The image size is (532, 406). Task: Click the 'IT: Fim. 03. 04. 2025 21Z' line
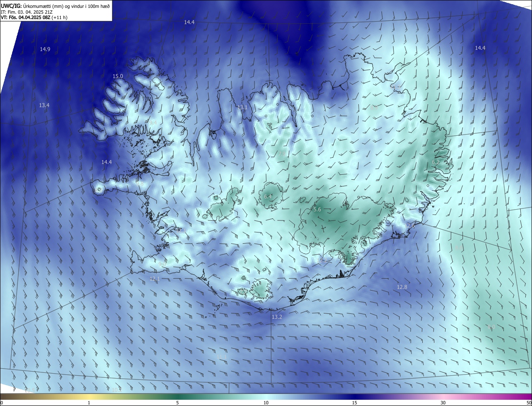pyautogui.click(x=27, y=12)
